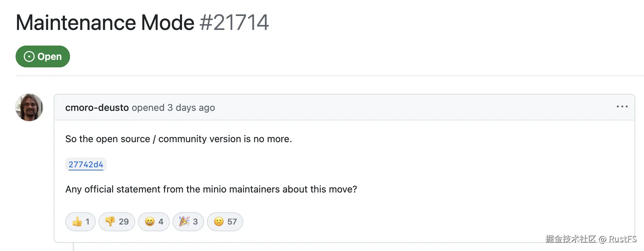The width and height of the screenshot is (644, 251).
Task: Click the reaction pill showing count 4
Action: pyautogui.click(x=154, y=221)
